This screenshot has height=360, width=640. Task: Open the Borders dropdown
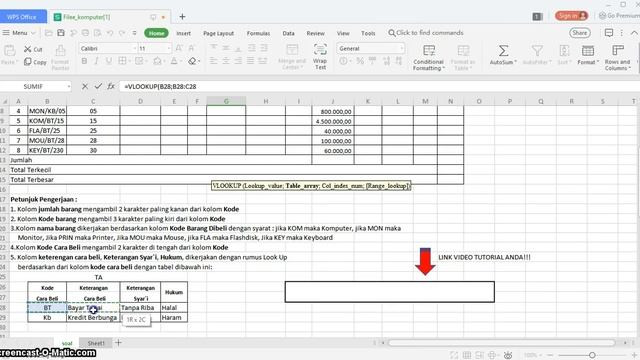(x=129, y=61)
